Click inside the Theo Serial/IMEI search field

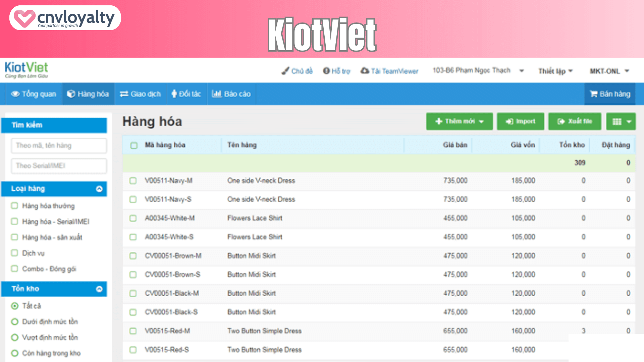pyautogui.click(x=59, y=166)
